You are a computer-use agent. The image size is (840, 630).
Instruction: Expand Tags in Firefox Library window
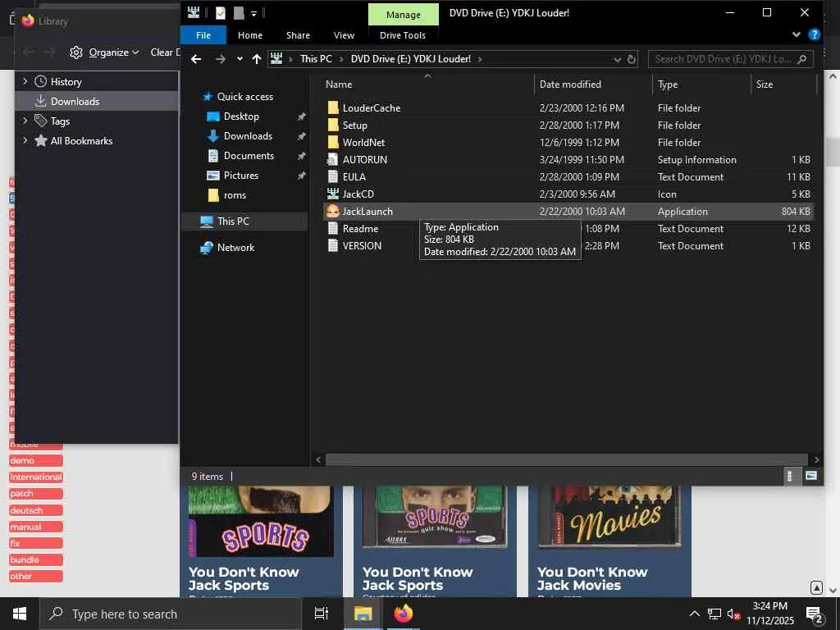(x=25, y=121)
